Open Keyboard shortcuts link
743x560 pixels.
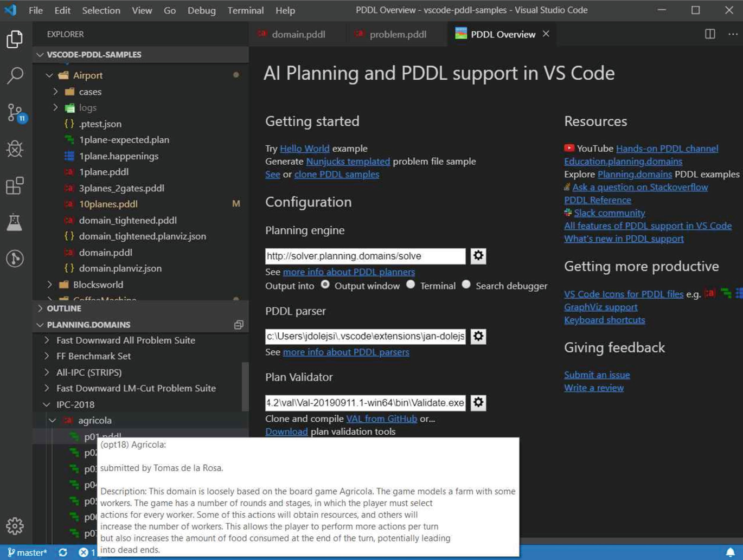(x=604, y=320)
